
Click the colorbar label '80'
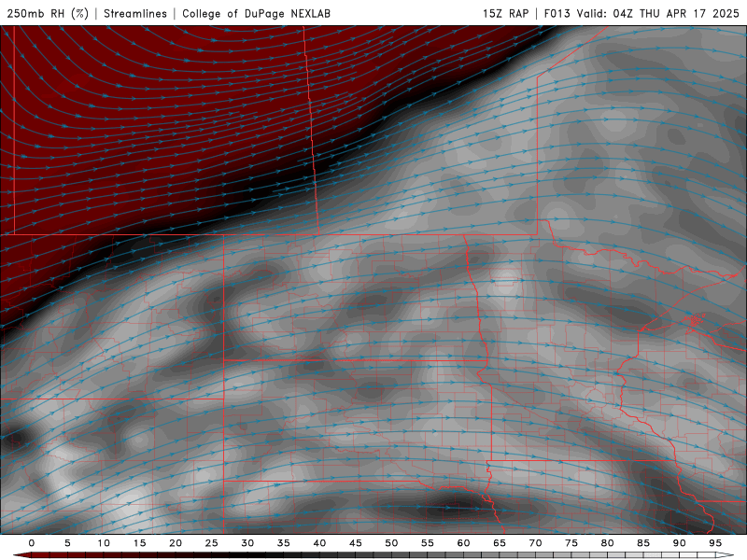(x=608, y=543)
